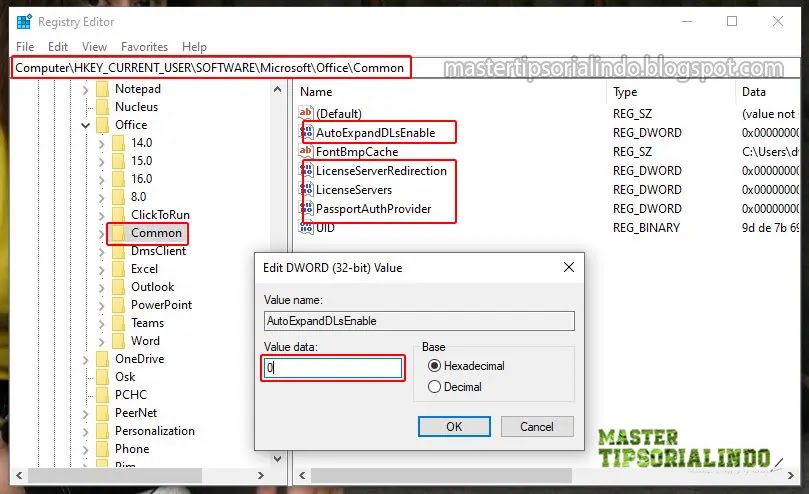
Task: Expand the 14.0 key node
Action: click(x=102, y=144)
